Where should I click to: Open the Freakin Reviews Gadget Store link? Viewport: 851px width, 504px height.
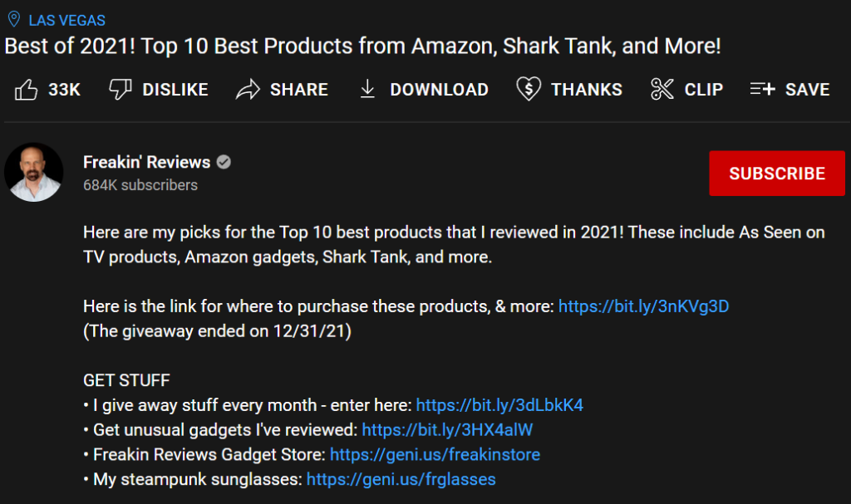click(435, 455)
